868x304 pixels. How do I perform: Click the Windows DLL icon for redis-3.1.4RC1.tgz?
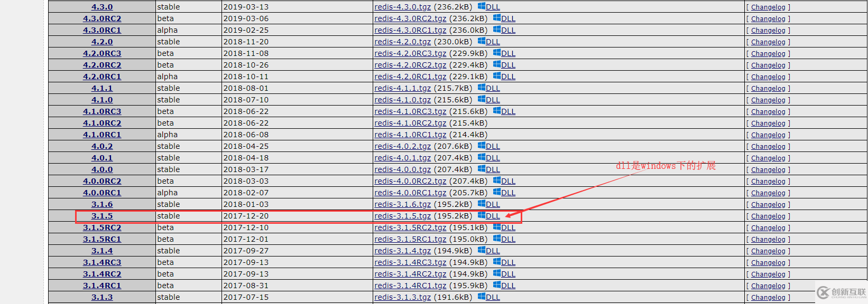(497, 285)
